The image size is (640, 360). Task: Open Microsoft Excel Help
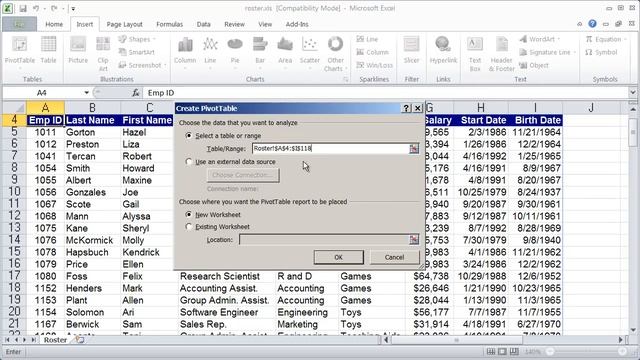pos(592,24)
